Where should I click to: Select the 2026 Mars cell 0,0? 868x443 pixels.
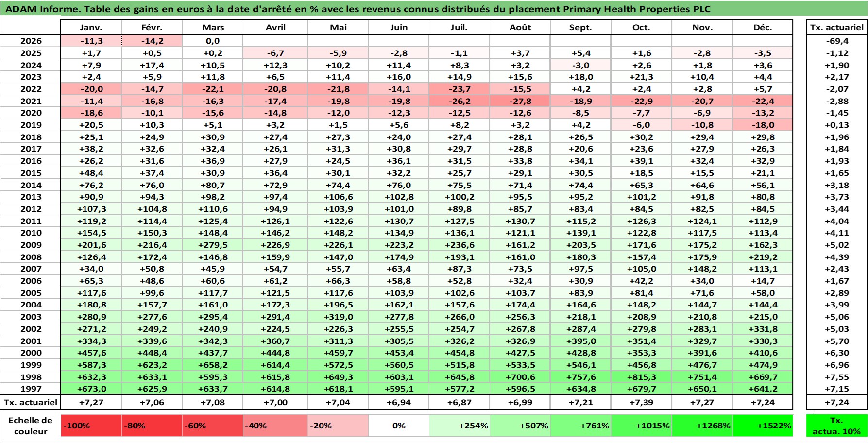point(213,41)
